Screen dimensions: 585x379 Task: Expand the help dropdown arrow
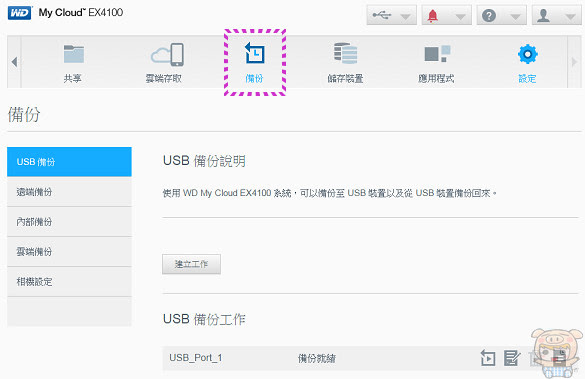coord(515,16)
